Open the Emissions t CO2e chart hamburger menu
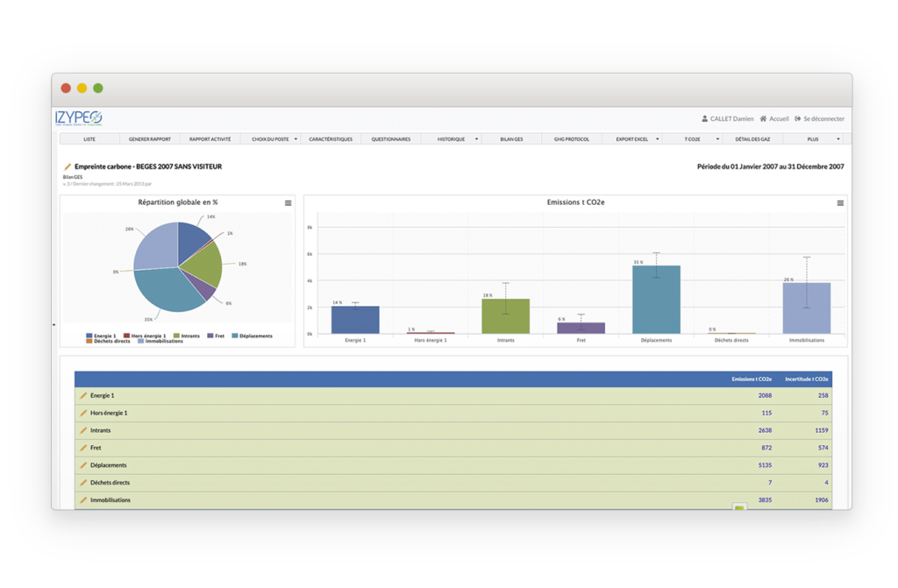The width and height of the screenshot is (898, 588). (840, 203)
